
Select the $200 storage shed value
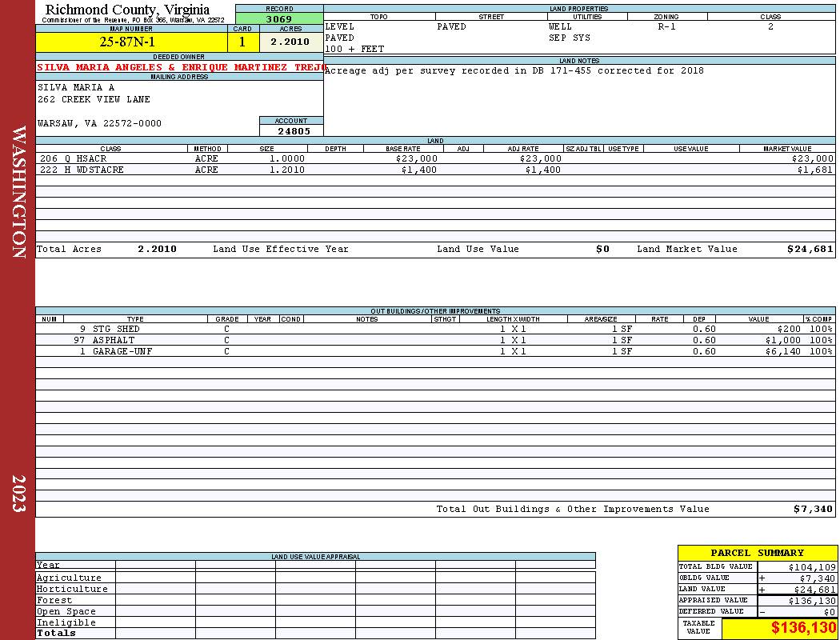pyautogui.click(x=789, y=329)
